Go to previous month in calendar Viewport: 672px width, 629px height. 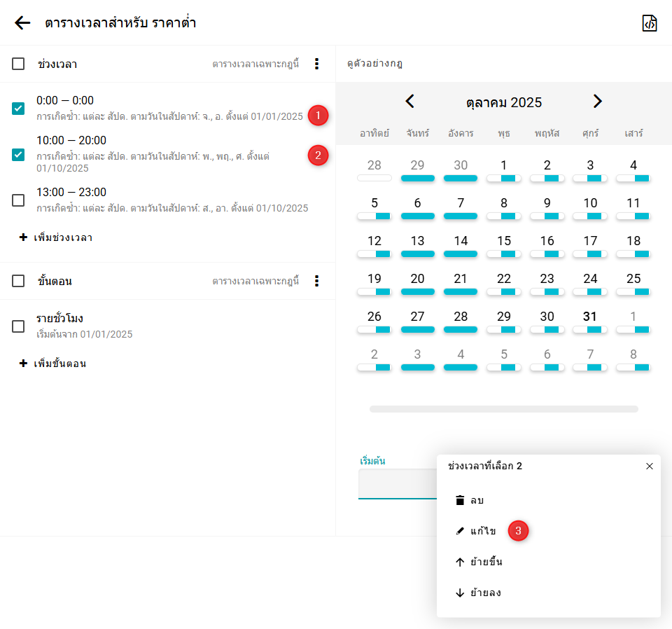(x=410, y=102)
